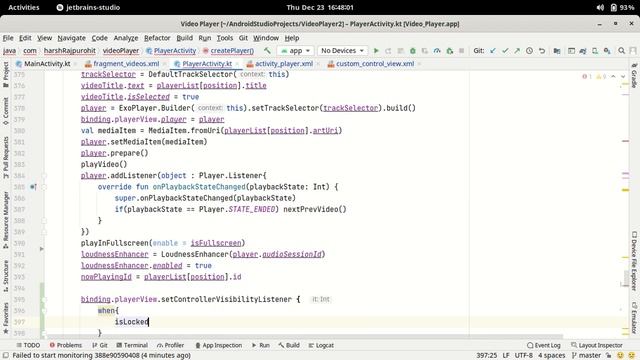Image resolution: width=640 pixels, height=360 pixels.
Task: Click the Attach Debugger to process icon
Action: tap(449, 51)
